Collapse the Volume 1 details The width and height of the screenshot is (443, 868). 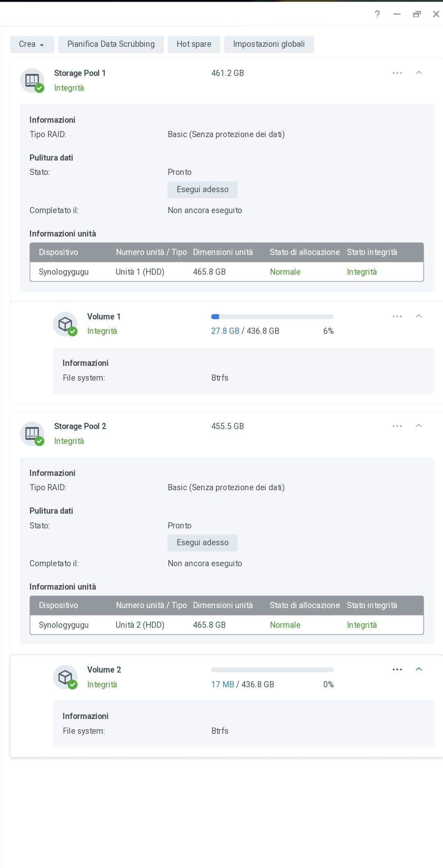point(419,316)
